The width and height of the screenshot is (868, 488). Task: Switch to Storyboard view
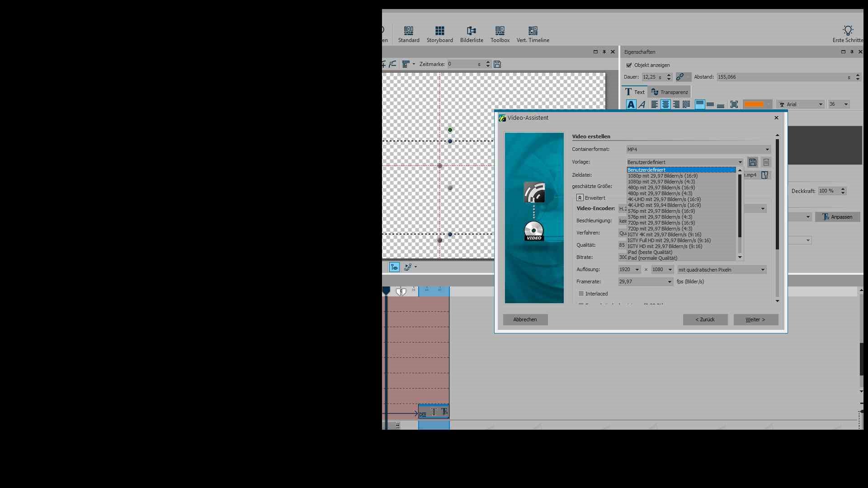[x=439, y=34]
